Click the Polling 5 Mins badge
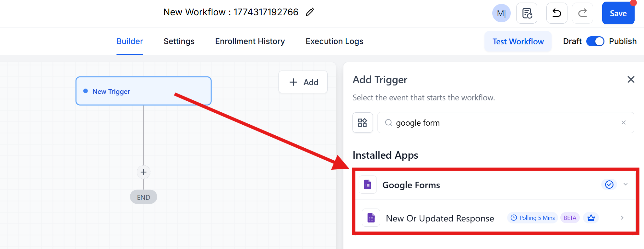The image size is (644, 249). click(x=532, y=218)
